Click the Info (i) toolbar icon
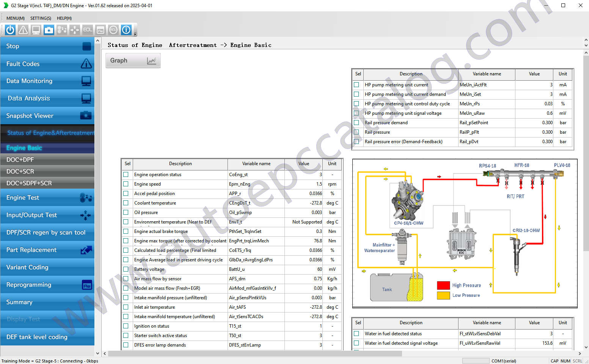This screenshot has height=364, width=589. coord(126,30)
